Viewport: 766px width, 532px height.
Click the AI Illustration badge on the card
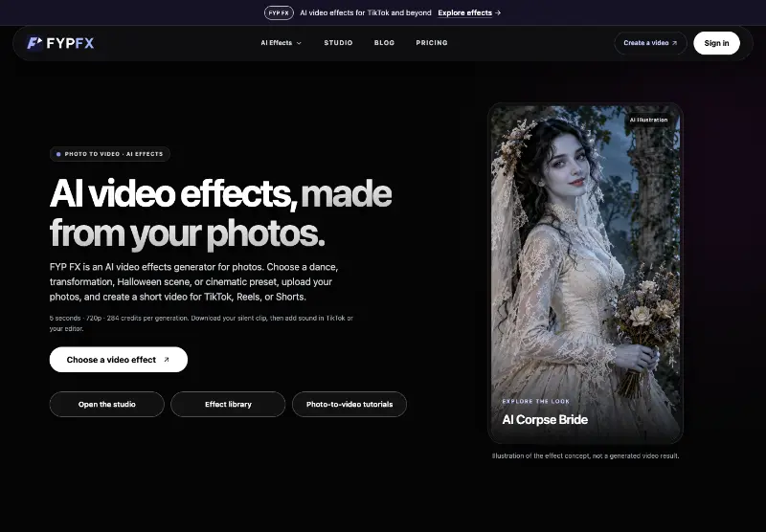tap(648, 120)
